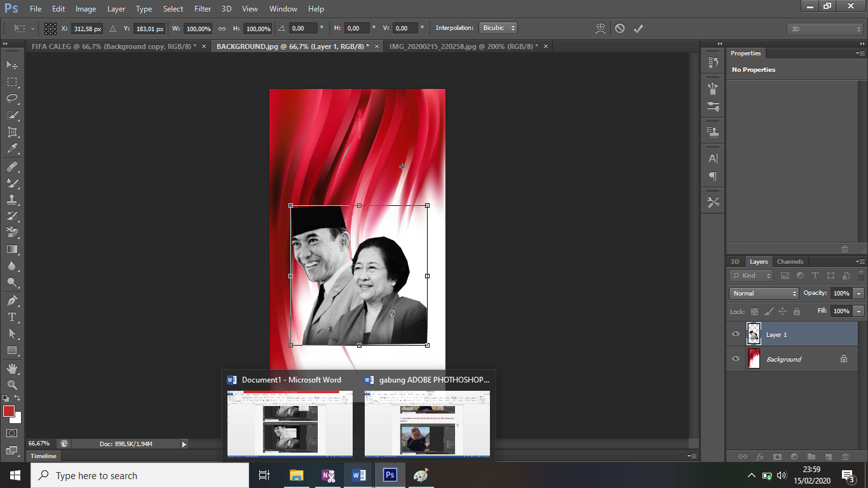Select the Move tool

(11, 65)
